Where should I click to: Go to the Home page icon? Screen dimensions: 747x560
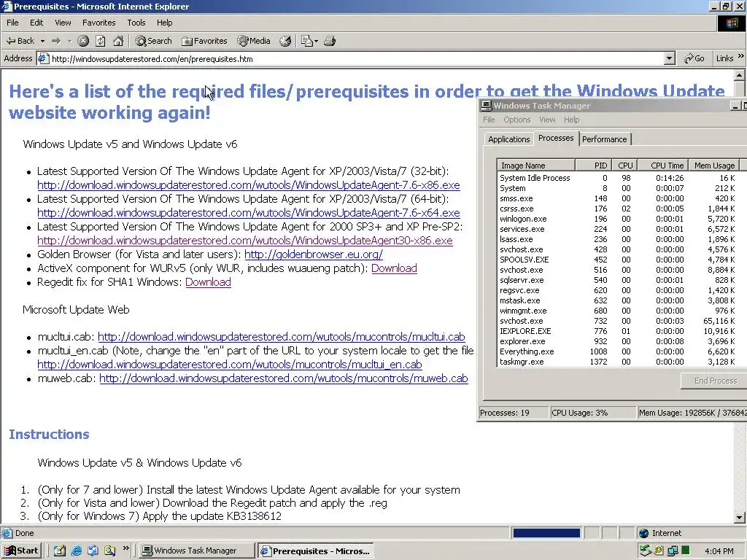click(x=118, y=41)
